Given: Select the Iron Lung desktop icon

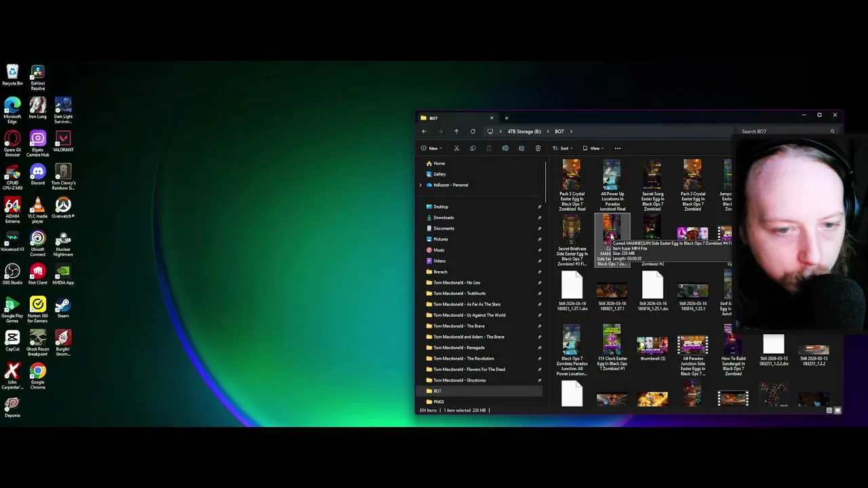Looking at the screenshot, I should click(38, 108).
